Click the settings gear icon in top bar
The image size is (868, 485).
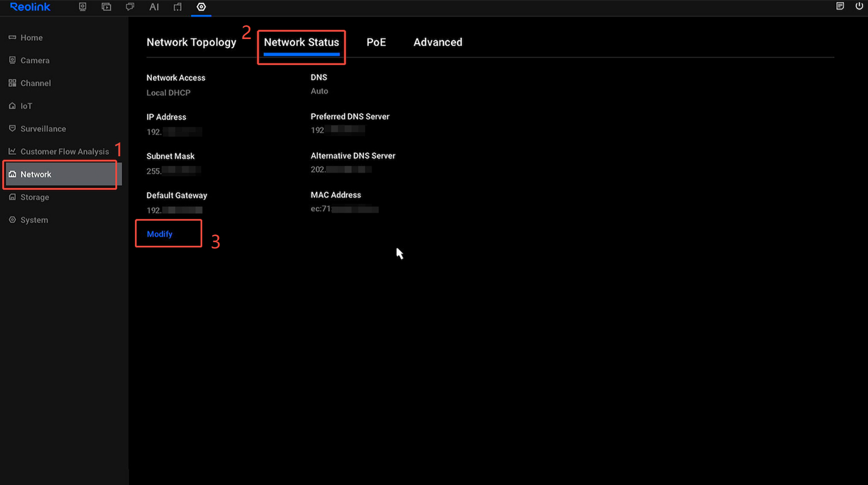[201, 7]
